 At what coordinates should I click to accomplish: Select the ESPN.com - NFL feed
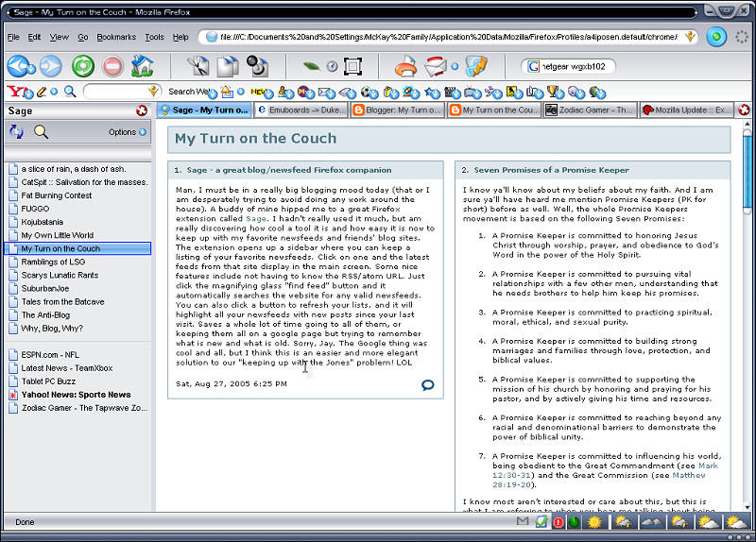click(50, 355)
